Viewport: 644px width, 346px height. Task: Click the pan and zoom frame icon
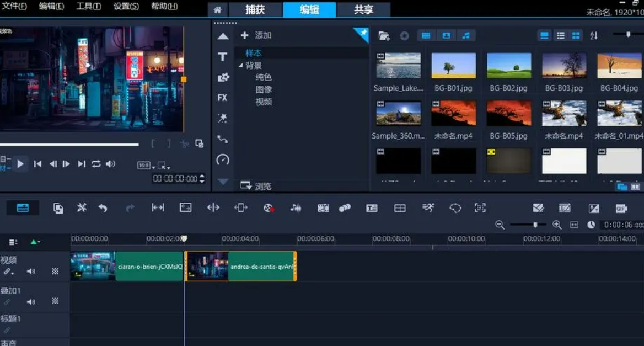point(480,208)
